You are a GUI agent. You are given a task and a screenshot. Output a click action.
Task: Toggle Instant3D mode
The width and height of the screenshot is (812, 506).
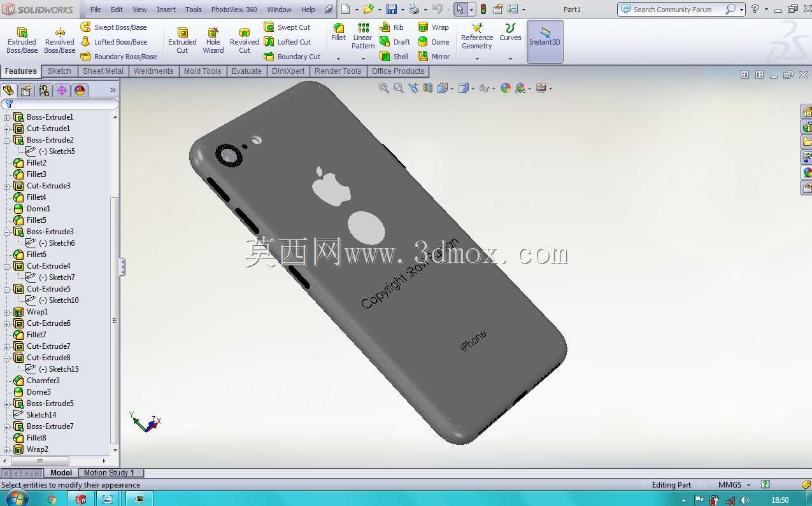point(545,41)
